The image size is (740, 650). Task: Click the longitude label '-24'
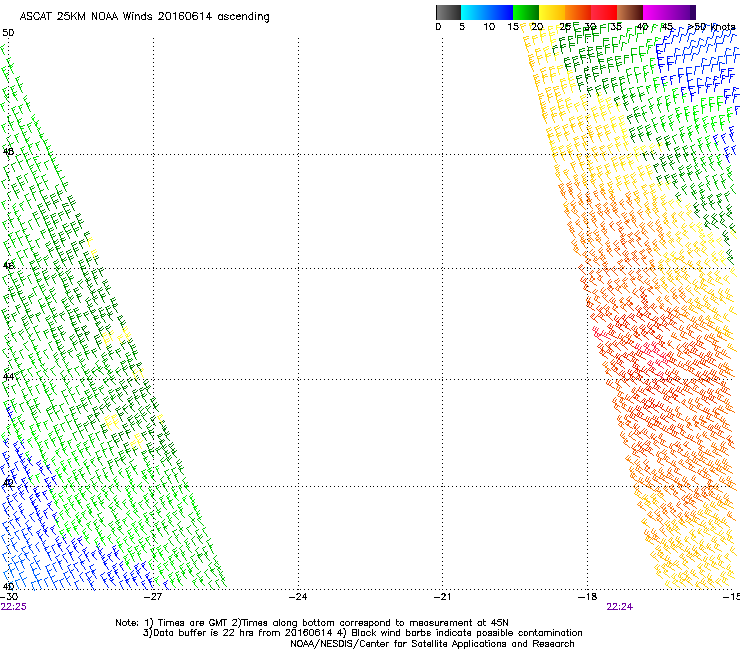coord(298,597)
